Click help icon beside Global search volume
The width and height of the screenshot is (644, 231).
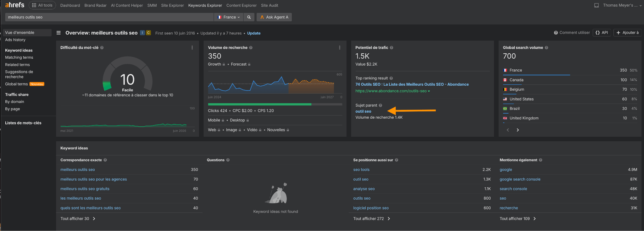tap(547, 48)
